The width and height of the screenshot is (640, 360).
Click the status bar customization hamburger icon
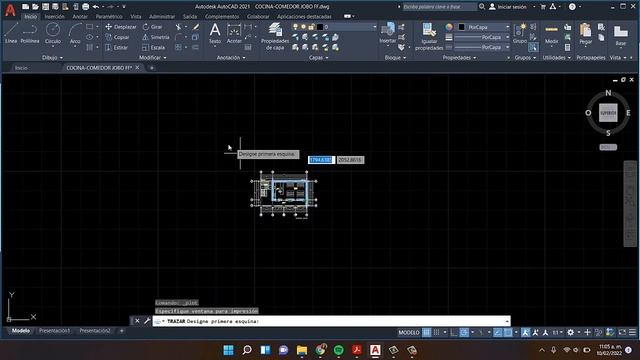pos(632,332)
